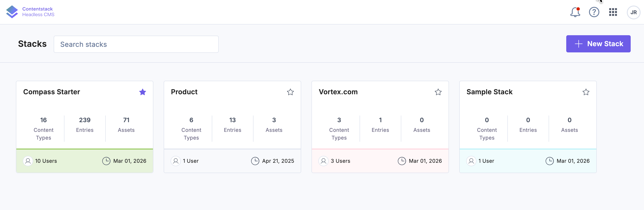
Task: Click 10 Users on Compass Starter card
Action: point(46,161)
